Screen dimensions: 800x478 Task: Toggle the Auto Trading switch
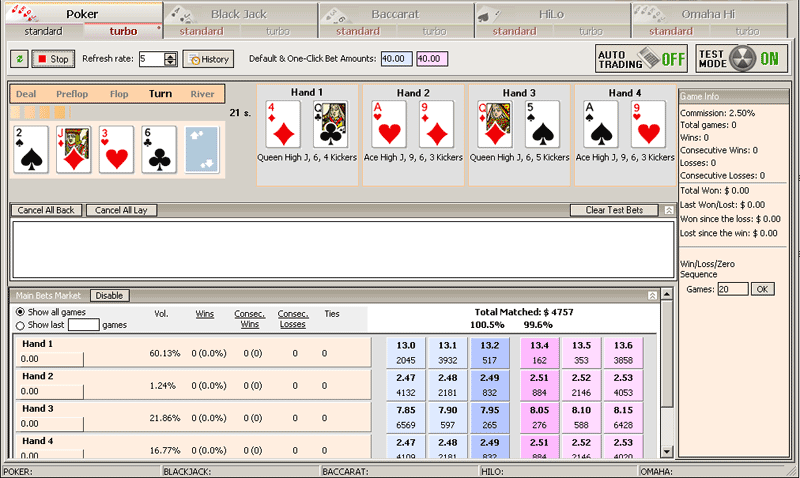point(641,59)
